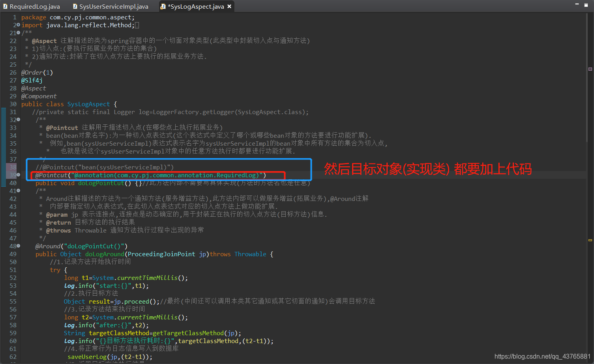The height and width of the screenshot is (364, 594).
Task: Select the *SysLogAspect.java editor tab
Action: [x=196, y=6]
